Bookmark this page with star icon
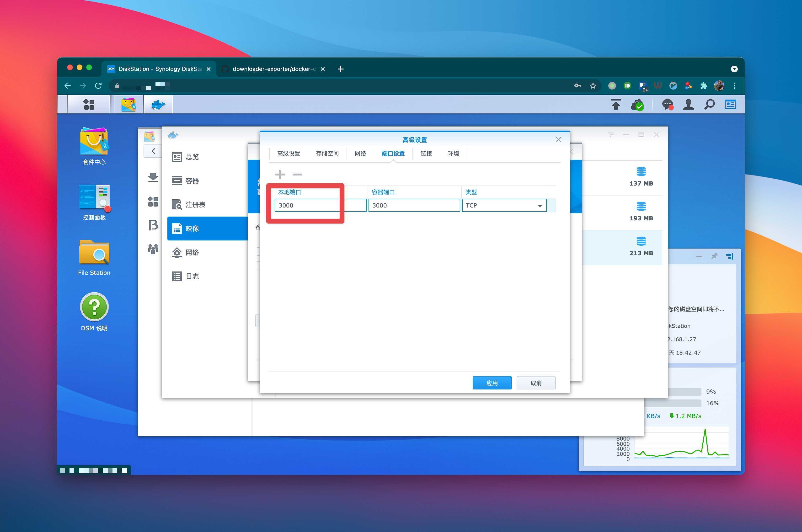802x532 pixels. click(x=593, y=86)
